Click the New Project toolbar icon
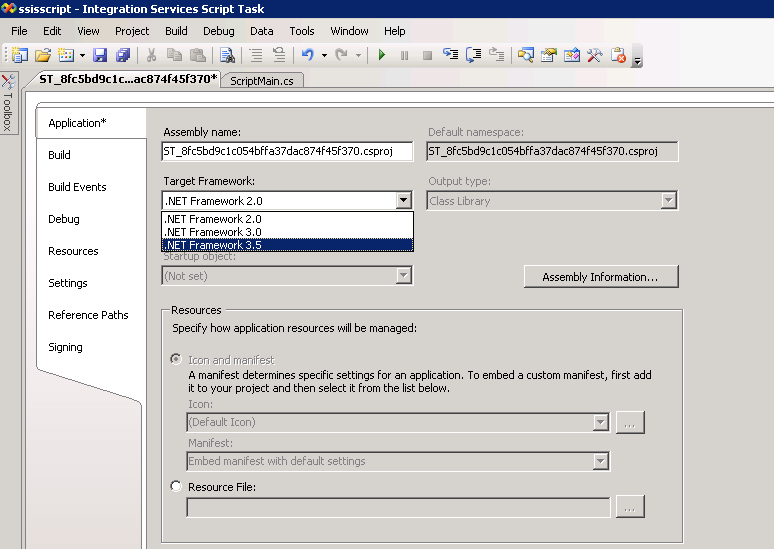Image resolution: width=774 pixels, height=549 pixels. 19,55
